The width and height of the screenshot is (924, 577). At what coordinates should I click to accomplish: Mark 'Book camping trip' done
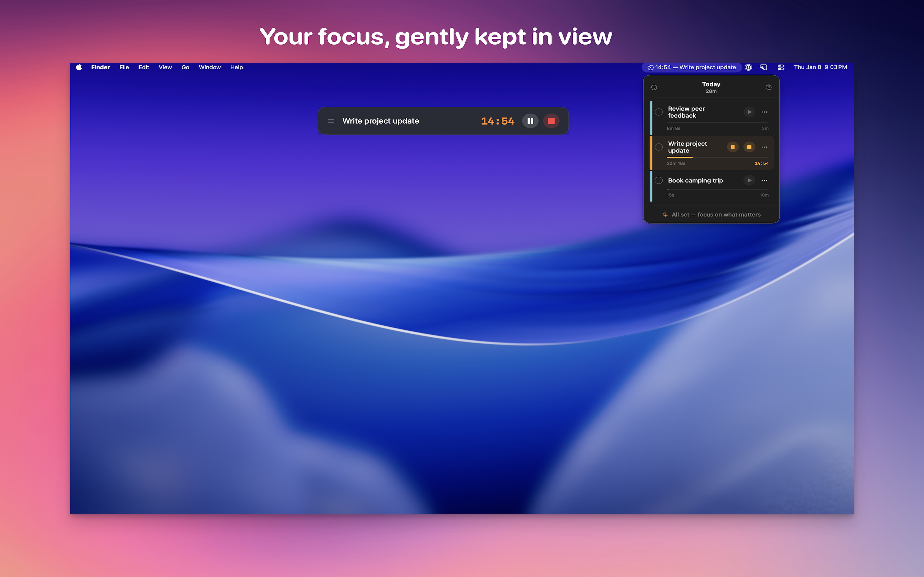[x=658, y=180]
